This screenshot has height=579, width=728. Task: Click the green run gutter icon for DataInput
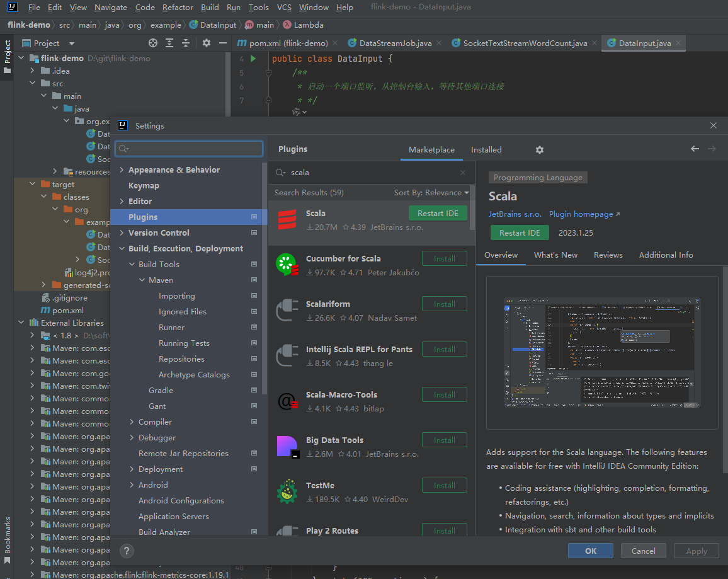coord(253,59)
